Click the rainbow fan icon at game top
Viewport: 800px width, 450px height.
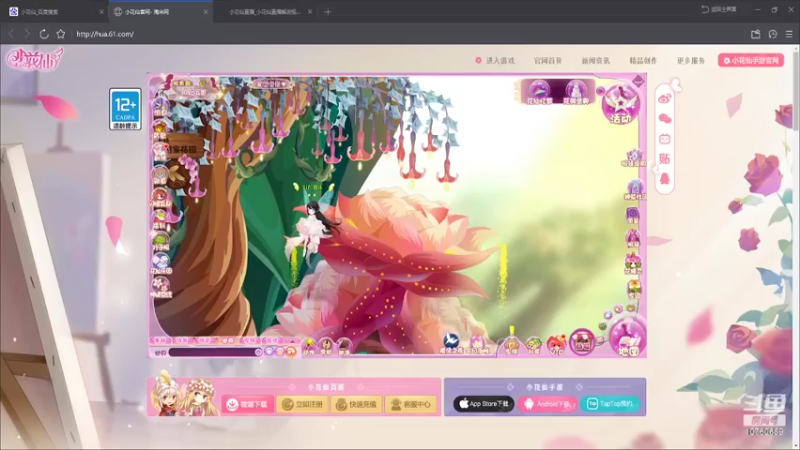tap(539, 92)
